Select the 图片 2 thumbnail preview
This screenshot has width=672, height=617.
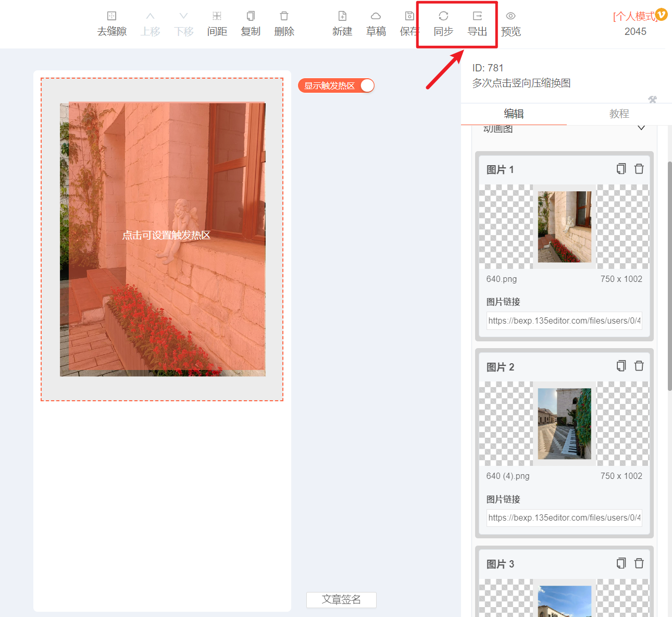[x=564, y=424]
